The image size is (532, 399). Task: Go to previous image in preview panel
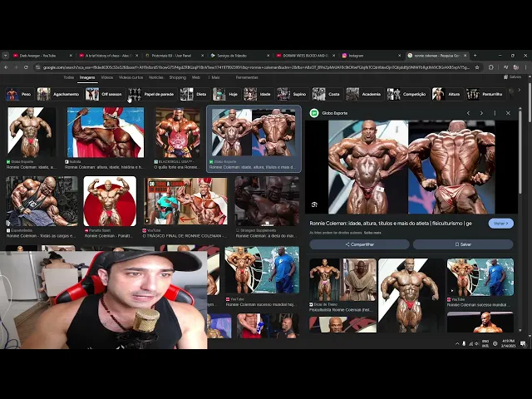click(469, 113)
